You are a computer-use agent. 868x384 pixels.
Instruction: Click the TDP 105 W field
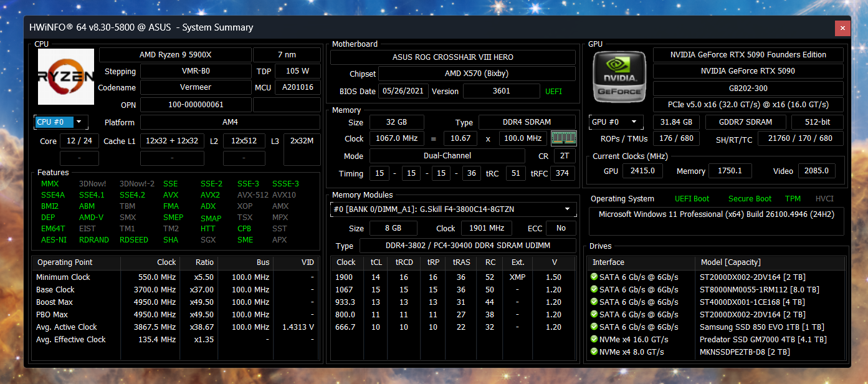[298, 71]
